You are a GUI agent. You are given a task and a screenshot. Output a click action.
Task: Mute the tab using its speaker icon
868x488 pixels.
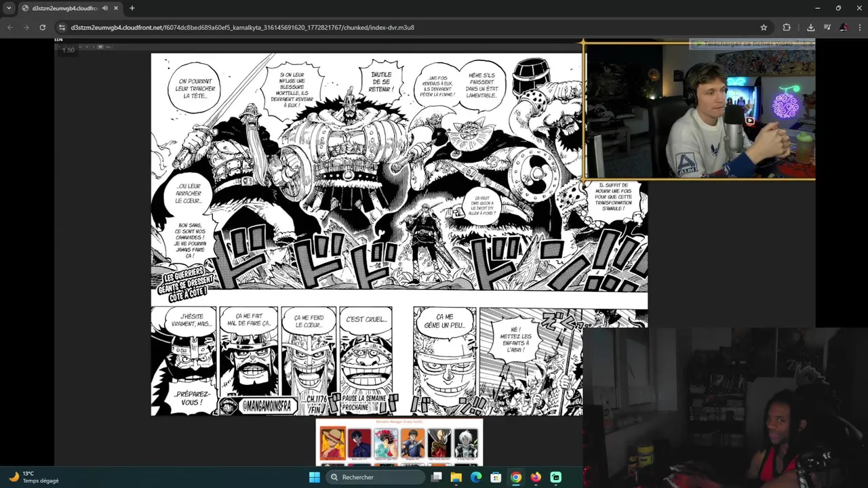tap(105, 8)
